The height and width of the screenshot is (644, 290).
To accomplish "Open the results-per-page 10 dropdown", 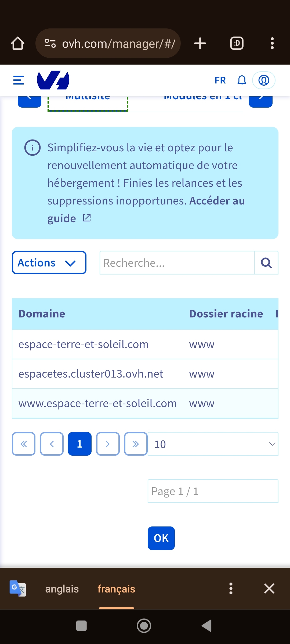I will [213, 444].
